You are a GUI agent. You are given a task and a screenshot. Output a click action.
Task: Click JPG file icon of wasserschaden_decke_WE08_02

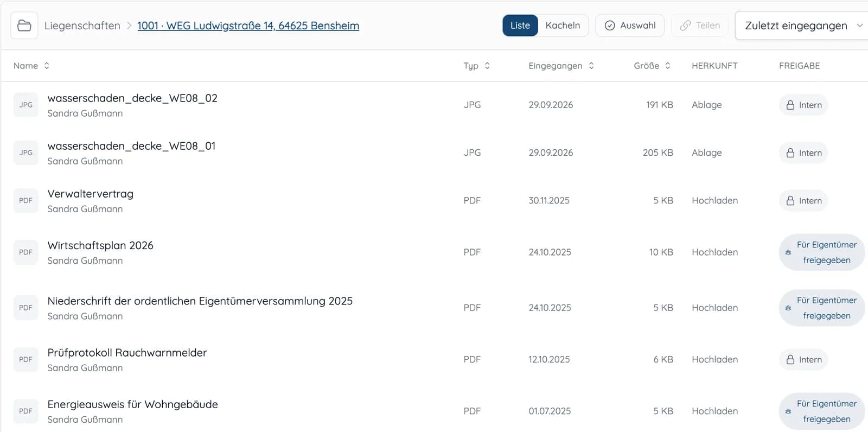click(26, 105)
